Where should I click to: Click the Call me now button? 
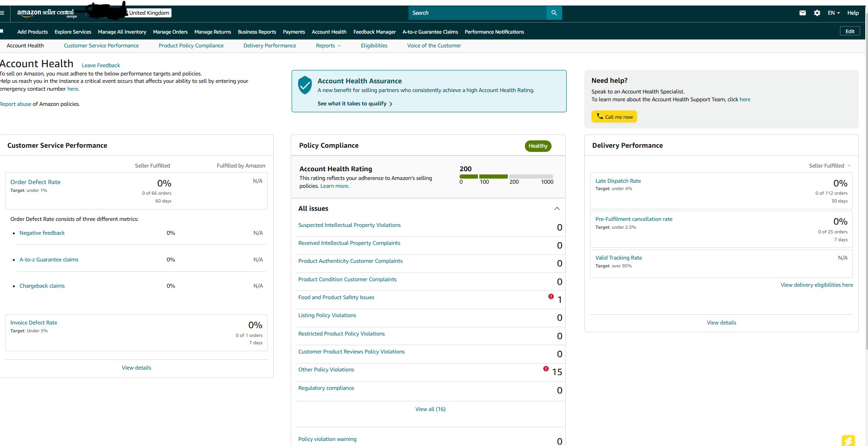point(614,116)
